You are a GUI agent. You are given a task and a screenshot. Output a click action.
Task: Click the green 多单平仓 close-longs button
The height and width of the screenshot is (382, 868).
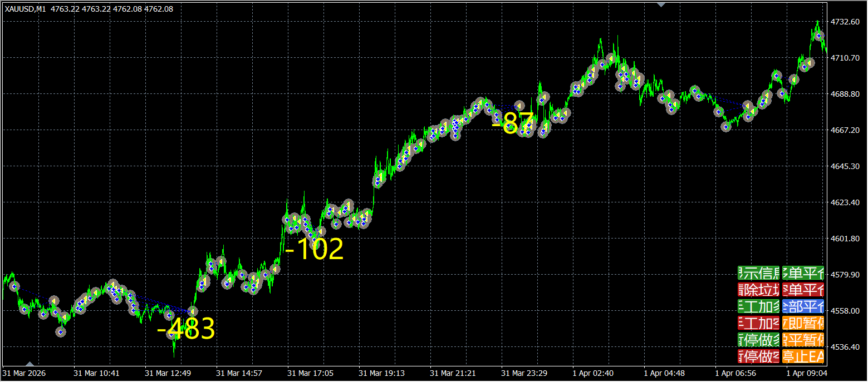[803, 273]
